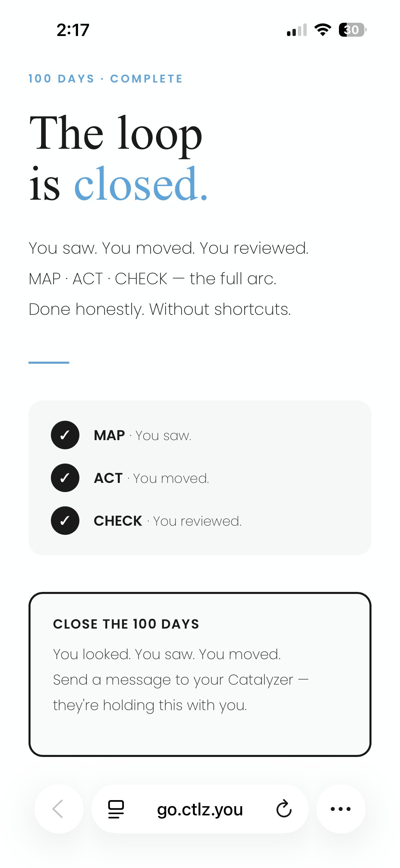Tap the 100 Days · Complete label

pos(106,79)
